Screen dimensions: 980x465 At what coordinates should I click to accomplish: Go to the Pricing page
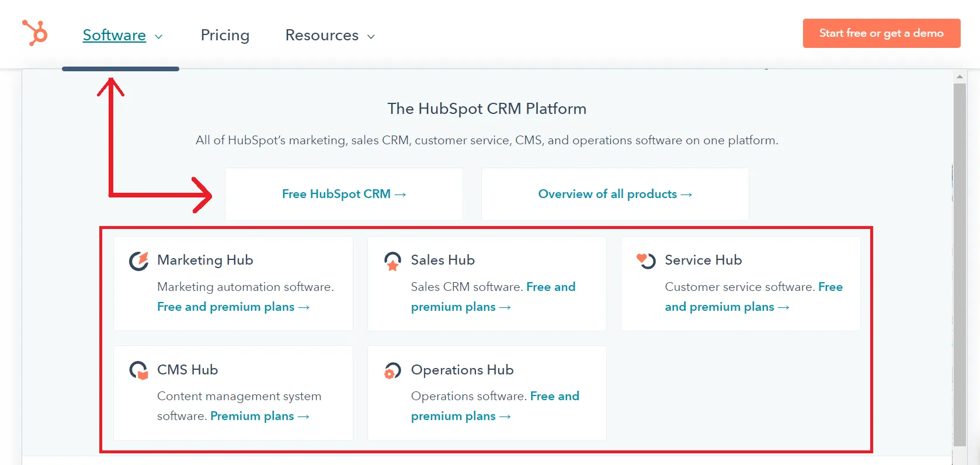coord(225,35)
